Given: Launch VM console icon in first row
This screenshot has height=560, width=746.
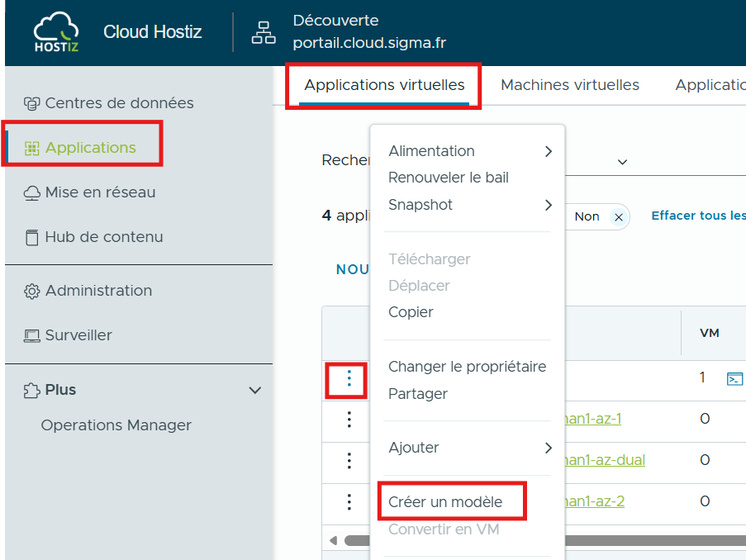Looking at the screenshot, I should pos(734,379).
